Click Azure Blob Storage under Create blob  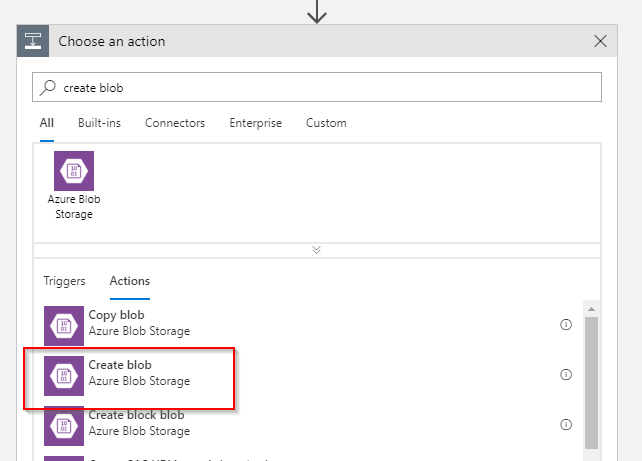point(139,381)
